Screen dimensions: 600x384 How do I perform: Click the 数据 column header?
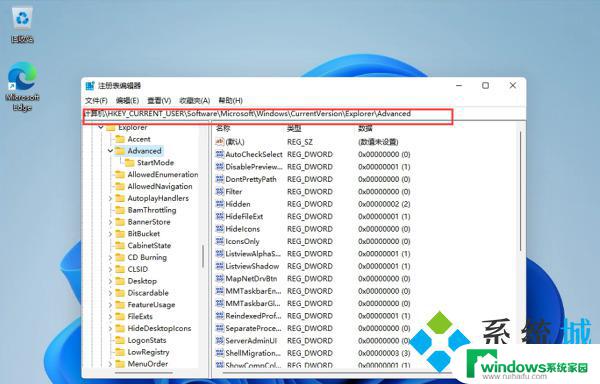click(x=365, y=129)
